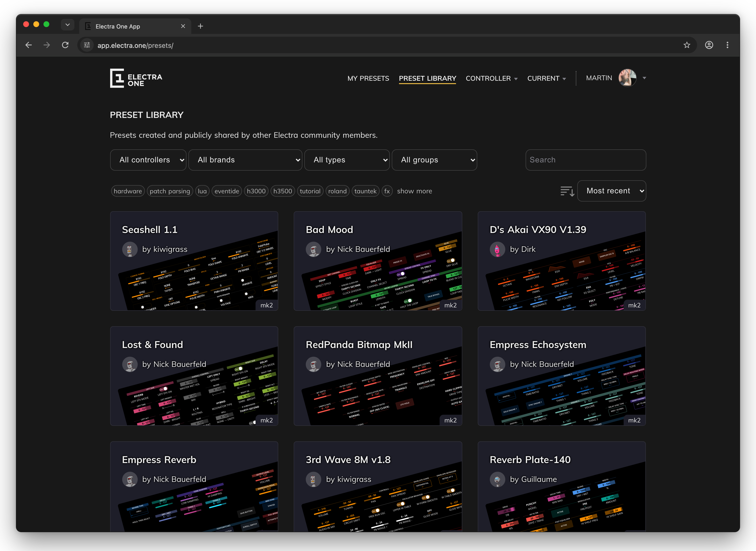Image resolution: width=756 pixels, height=551 pixels.
Task: Select the PRESET LIBRARY nav item
Action: tap(427, 78)
